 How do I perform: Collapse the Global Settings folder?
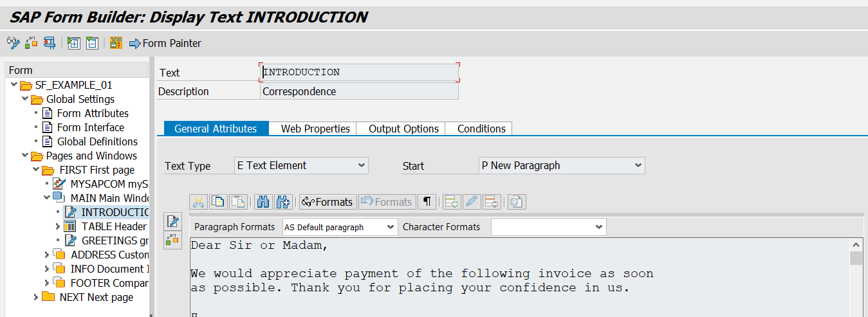coord(26,99)
